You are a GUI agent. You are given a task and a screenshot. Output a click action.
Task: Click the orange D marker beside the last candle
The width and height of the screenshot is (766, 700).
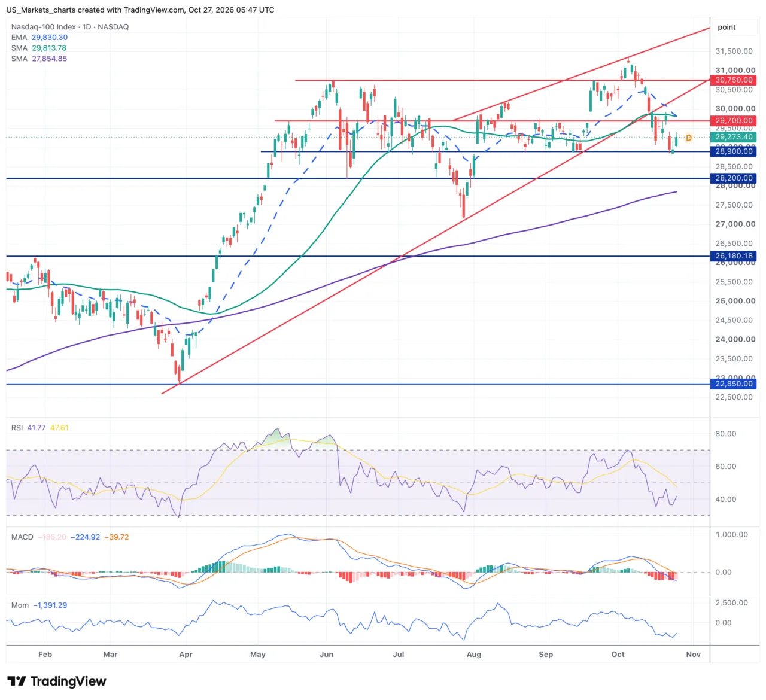689,138
